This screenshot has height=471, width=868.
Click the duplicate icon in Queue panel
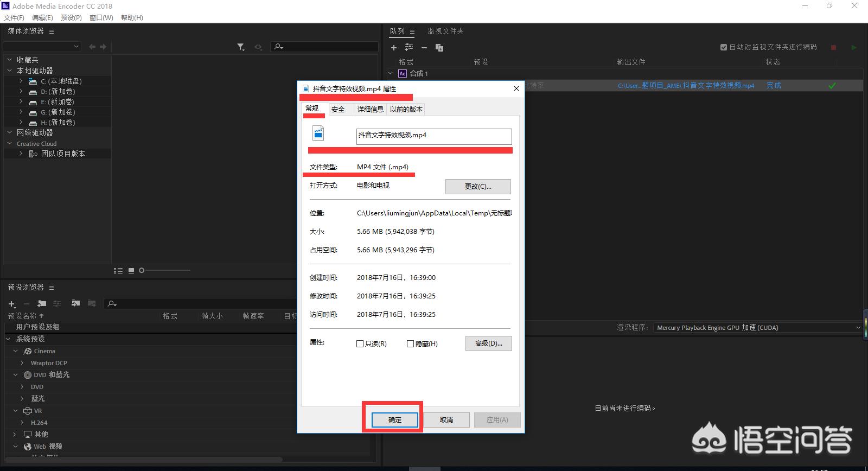coord(439,48)
